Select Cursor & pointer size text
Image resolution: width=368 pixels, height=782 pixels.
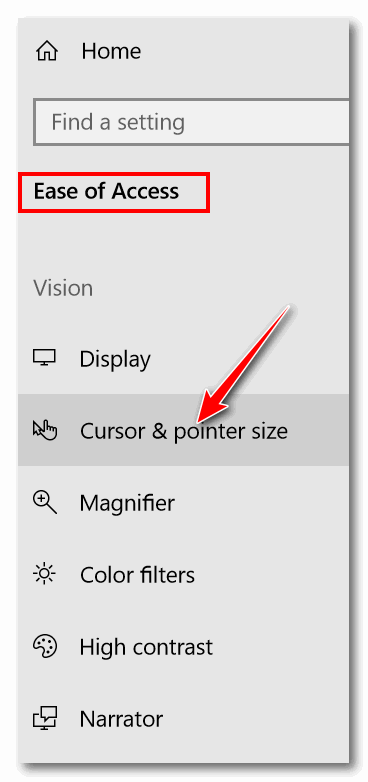click(x=184, y=431)
